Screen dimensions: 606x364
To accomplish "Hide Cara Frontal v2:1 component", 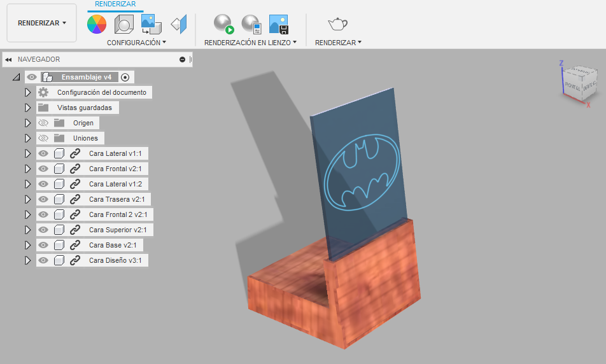I will (x=43, y=169).
